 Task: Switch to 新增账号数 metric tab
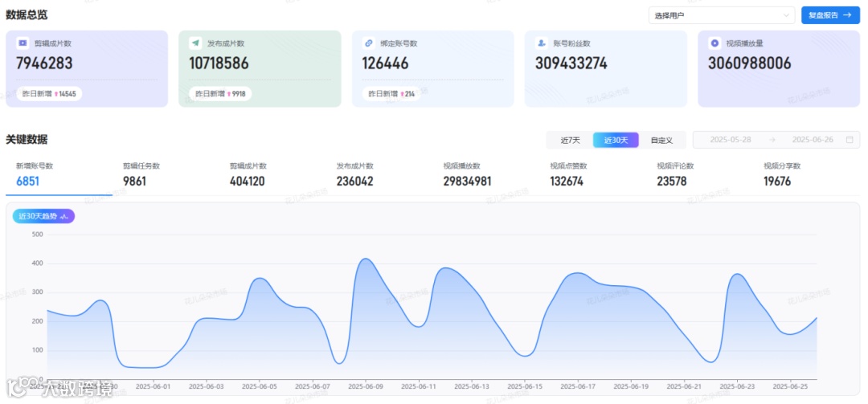59,174
